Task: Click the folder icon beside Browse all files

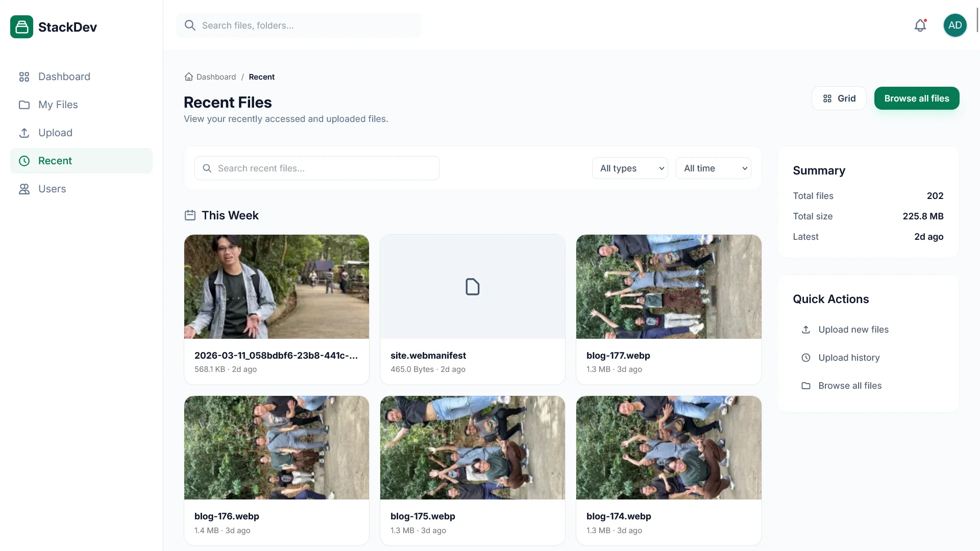Action: pyautogui.click(x=806, y=386)
